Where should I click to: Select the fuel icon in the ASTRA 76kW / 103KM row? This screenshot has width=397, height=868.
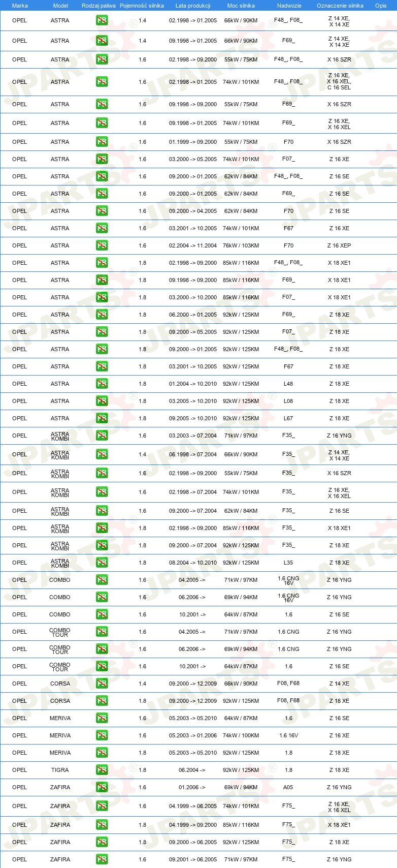(102, 245)
